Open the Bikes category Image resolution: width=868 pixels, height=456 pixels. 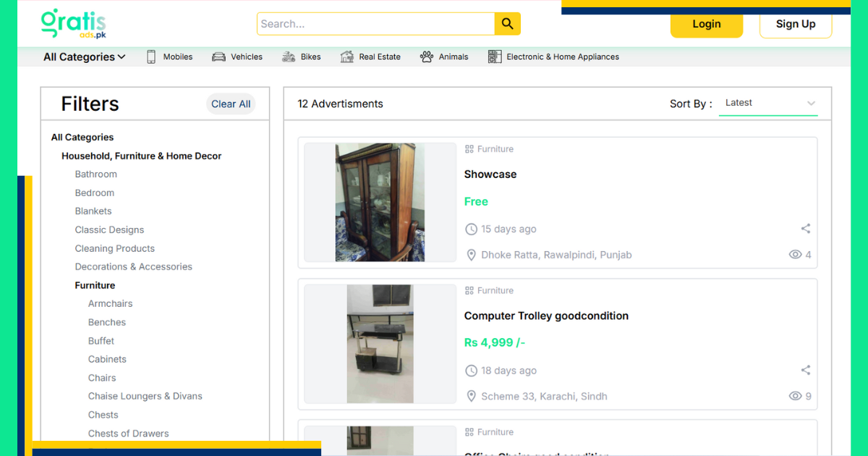(x=310, y=56)
